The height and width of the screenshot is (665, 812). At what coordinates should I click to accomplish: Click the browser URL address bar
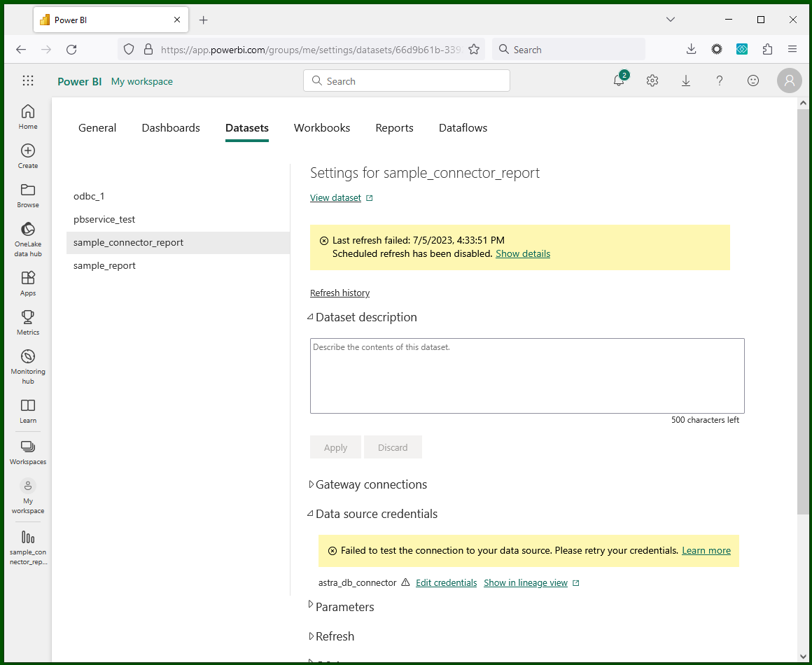310,50
